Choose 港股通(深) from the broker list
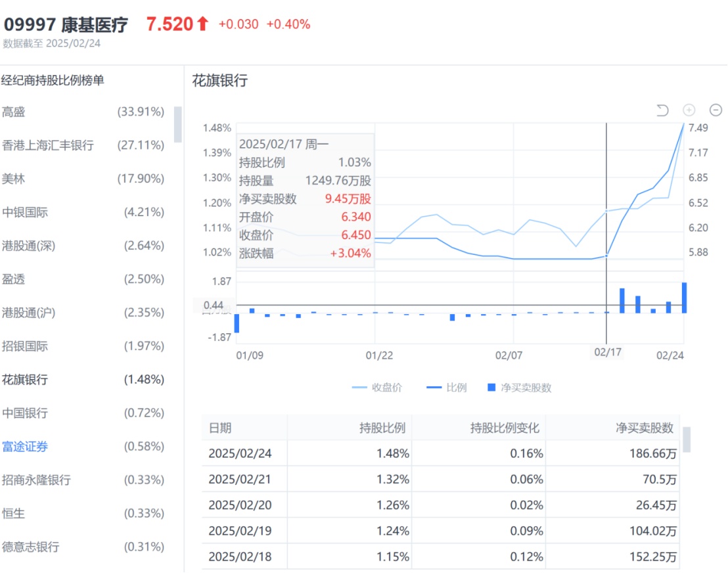728x573 pixels. (28, 246)
